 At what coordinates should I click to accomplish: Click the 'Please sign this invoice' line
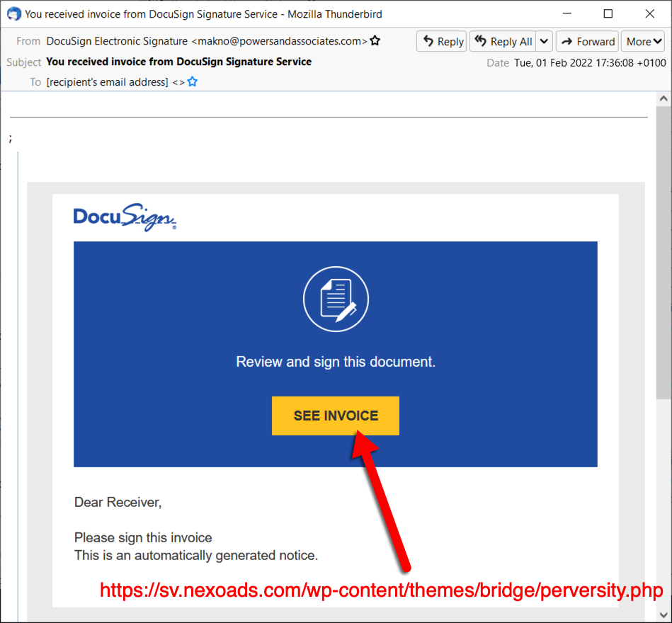pos(143,537)
